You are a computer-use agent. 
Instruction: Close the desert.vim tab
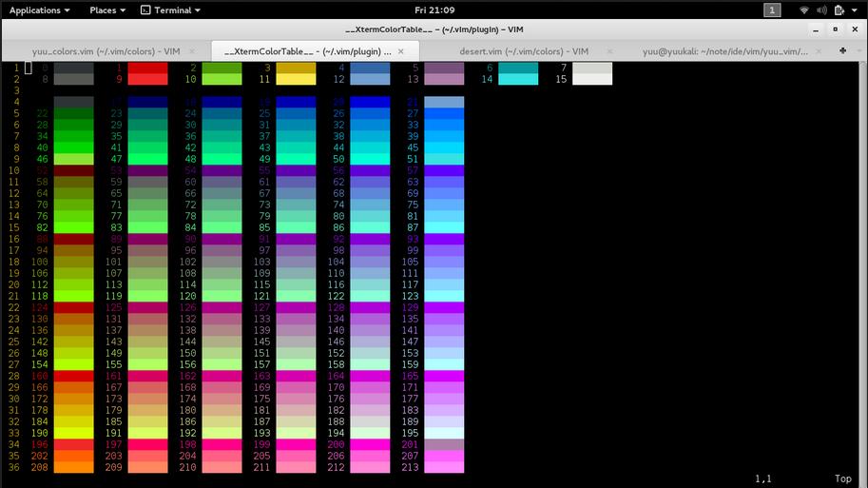click(x=609, y=51)
